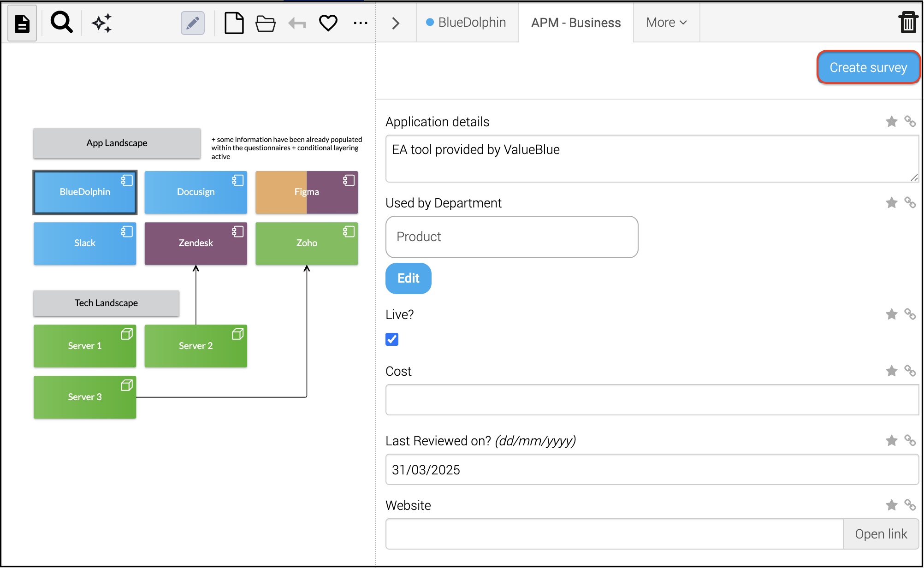Delete object with trash can icon
Image resolution: width=924 pixels, height=568 pixels.
(908, 23)
